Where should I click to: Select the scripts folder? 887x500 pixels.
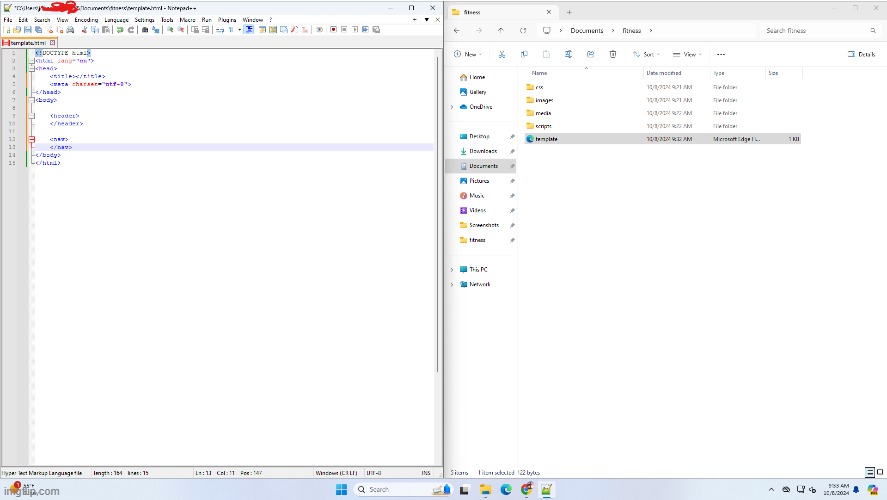tap(662, 126)
